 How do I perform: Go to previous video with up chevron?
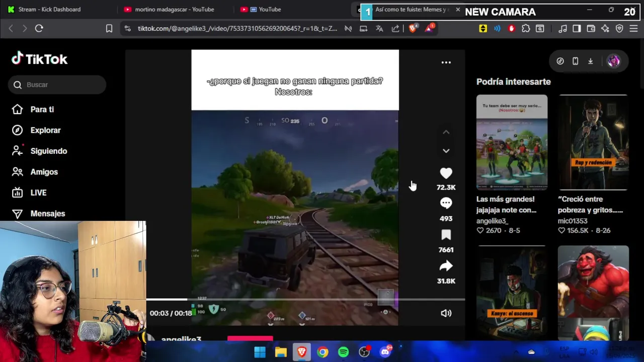(446, 132)
